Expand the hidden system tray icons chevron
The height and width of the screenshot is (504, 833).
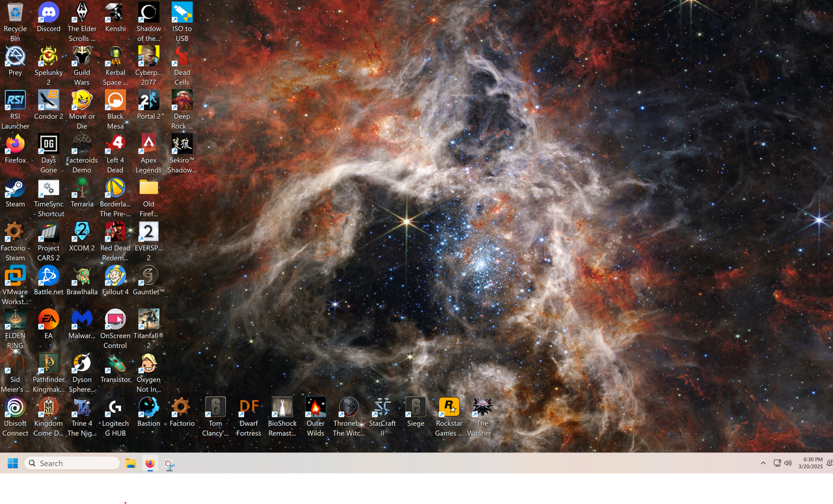point(763,463)
